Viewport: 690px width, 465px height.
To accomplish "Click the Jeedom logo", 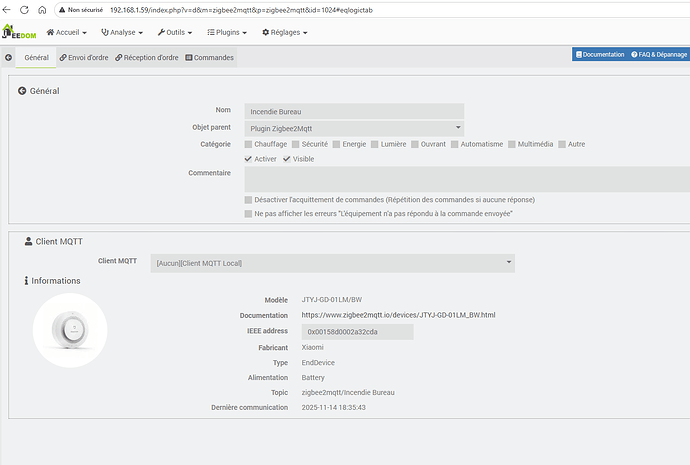I will 19,32.
